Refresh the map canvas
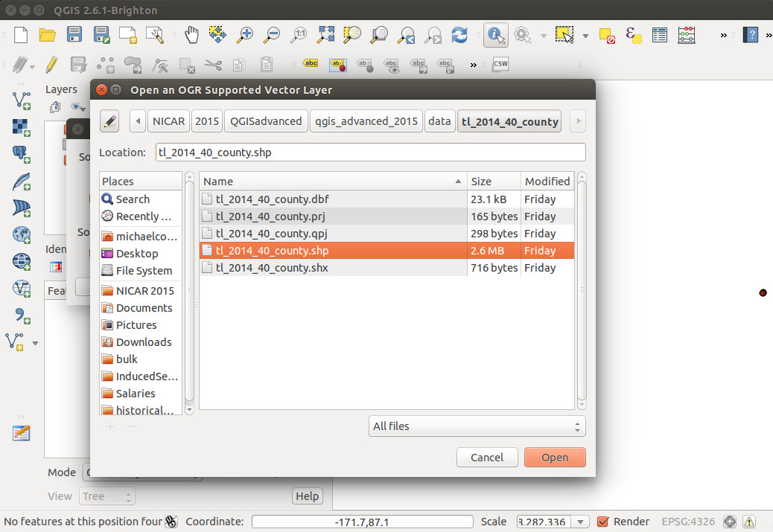This screenshot has height=532, width=773. point(459,35)
